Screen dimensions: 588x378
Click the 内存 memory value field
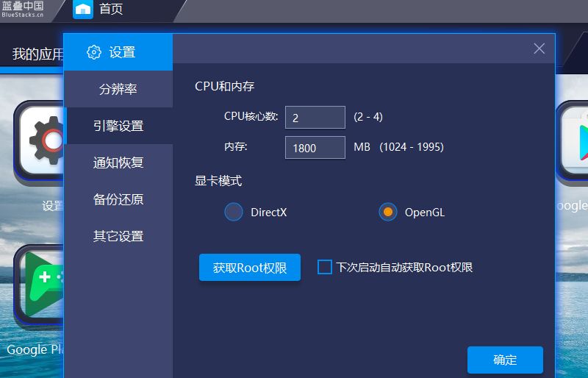point(315,148)
